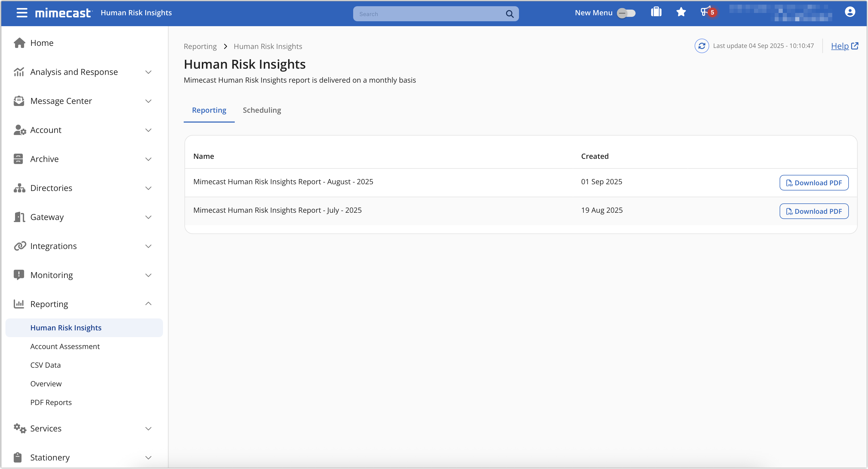Viewport: 868px width, 469px height.
Task: Click the 19 Aug 2025 created date
Action: [x=602, y=210]
